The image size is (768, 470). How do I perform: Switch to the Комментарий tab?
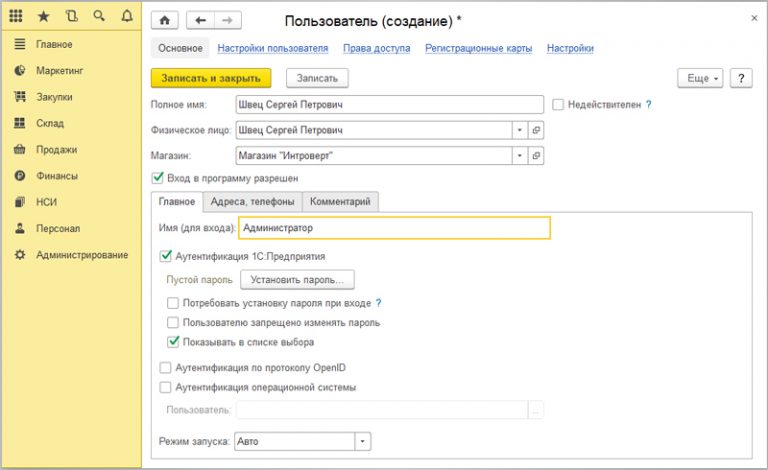point(340,201)
